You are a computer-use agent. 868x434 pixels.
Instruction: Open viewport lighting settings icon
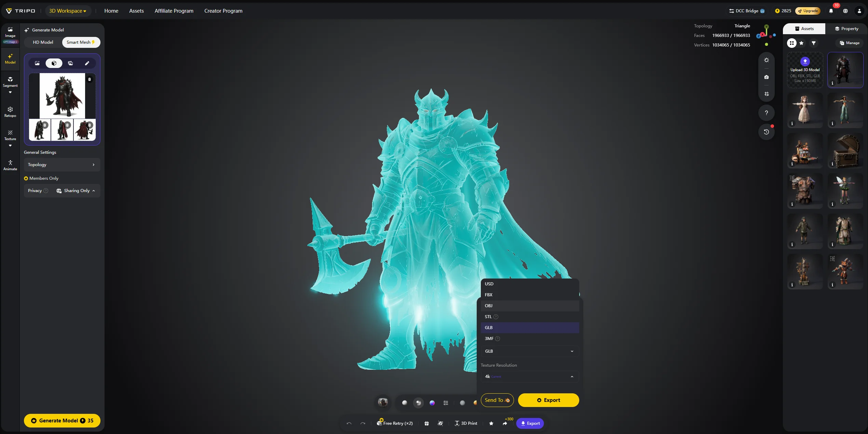pyautogui.click(x=767, y=60)
